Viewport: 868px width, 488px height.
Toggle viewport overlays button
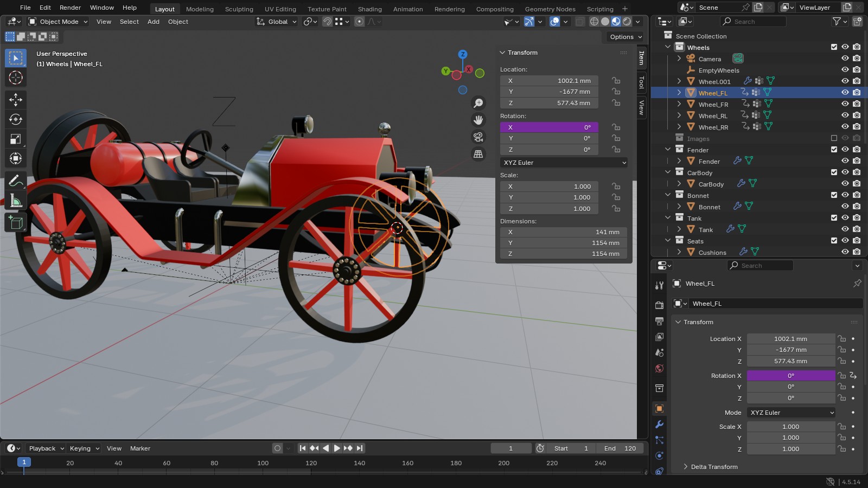point(554,22)
